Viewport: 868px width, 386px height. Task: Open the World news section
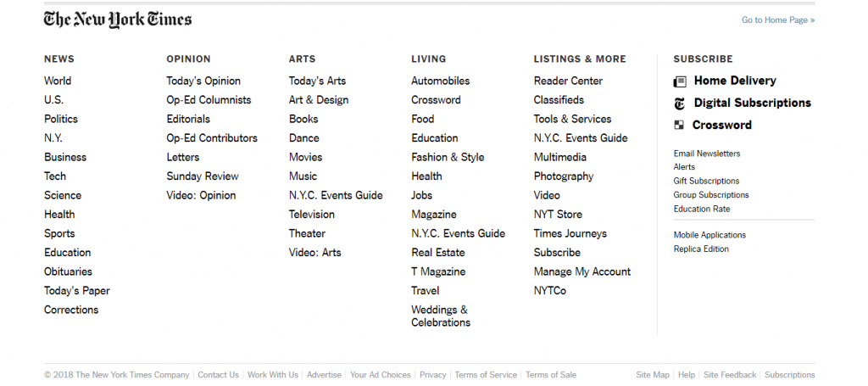[x=58, y=81]
